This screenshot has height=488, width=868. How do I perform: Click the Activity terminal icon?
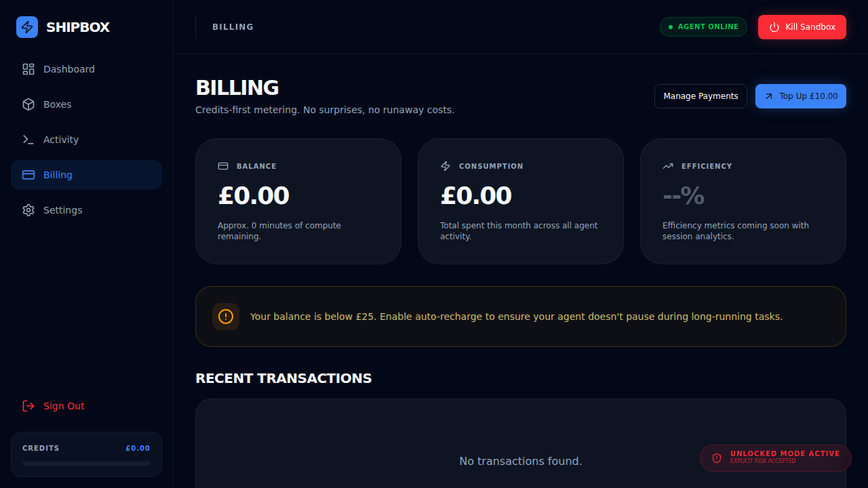[28, 139]
